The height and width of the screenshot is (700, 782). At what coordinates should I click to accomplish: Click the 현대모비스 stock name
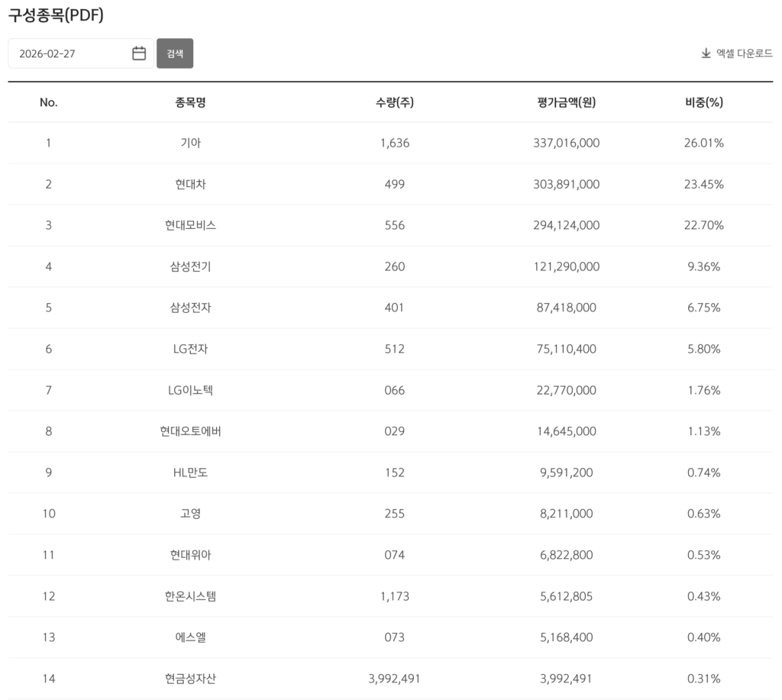pos(190,225)
